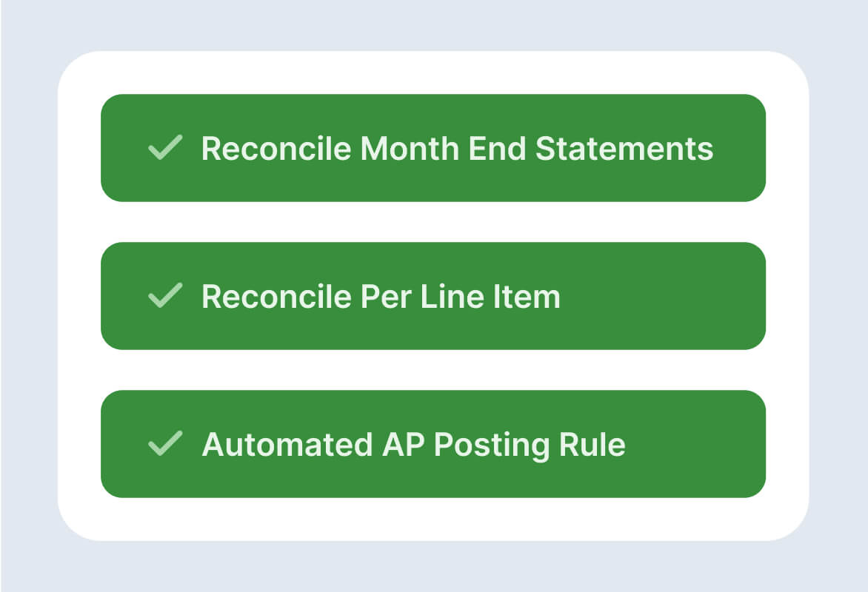Click empty green area right of "Line Item"
Screen dimensions: 868x592
(663, 296)
